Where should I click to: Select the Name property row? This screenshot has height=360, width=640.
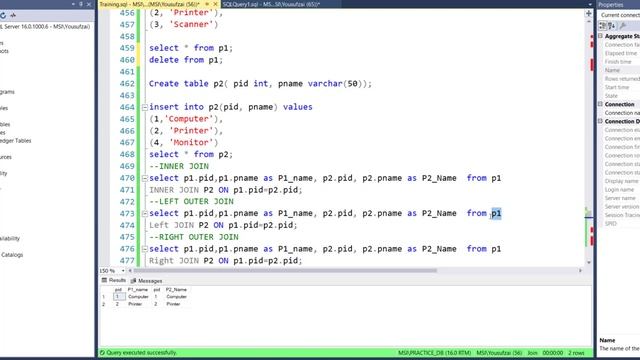click(622, 70)
